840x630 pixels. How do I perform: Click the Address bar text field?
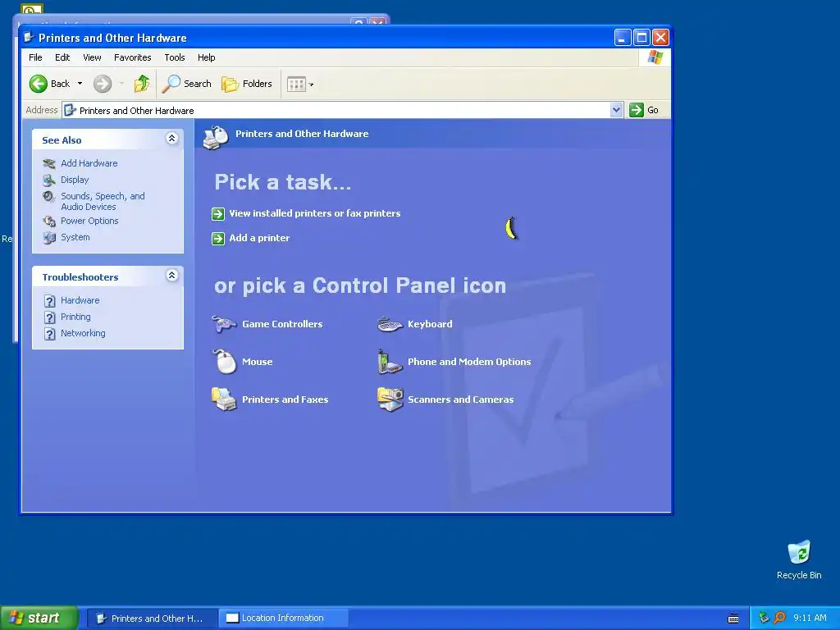(343, 111)
